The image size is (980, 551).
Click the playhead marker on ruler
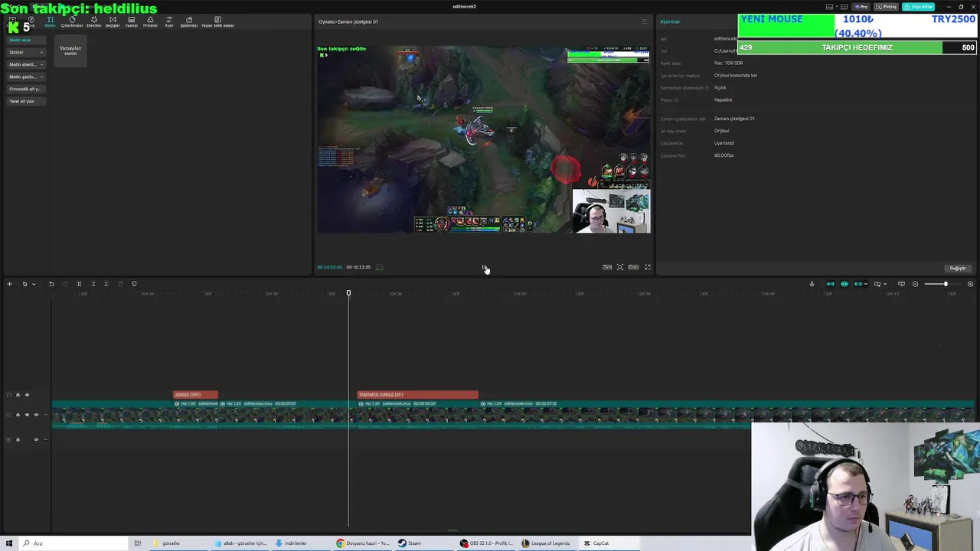tap(348, 293)
